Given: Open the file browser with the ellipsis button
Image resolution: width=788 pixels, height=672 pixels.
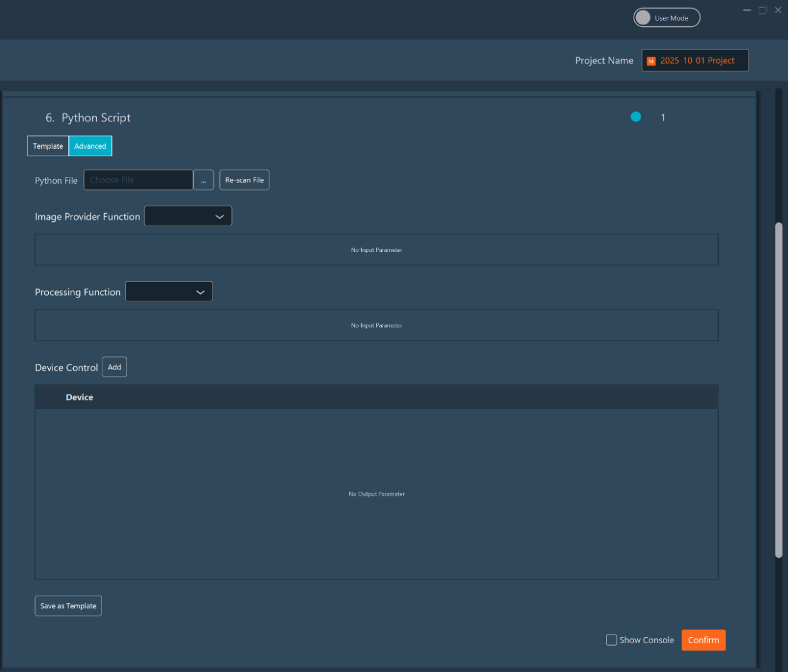Looking at the screenshot, I should tap(204, 179).
